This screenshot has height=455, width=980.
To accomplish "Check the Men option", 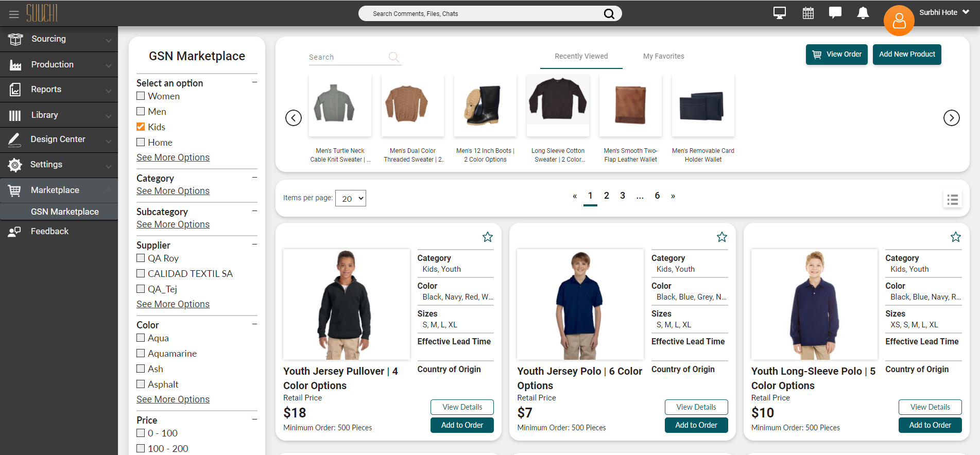I will point(141,111).
